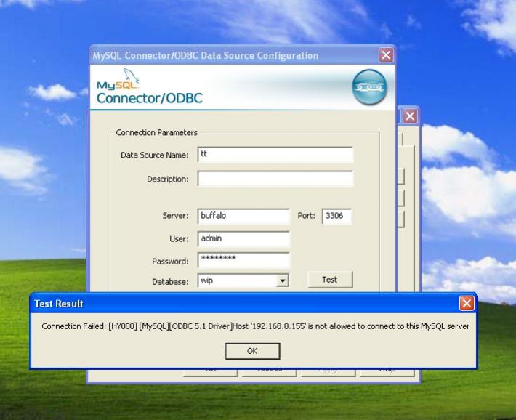Click the connection failed error message text
This screenshot has height=420, width=516.
point(255,326)
